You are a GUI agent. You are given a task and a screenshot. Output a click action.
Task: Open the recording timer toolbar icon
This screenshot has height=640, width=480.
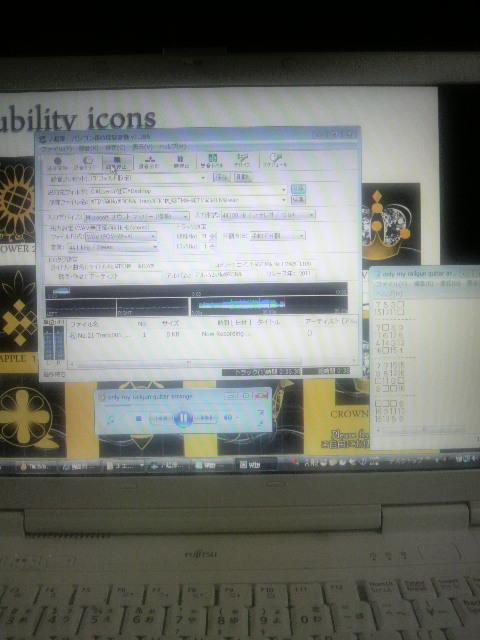click(x=87, y=163)
